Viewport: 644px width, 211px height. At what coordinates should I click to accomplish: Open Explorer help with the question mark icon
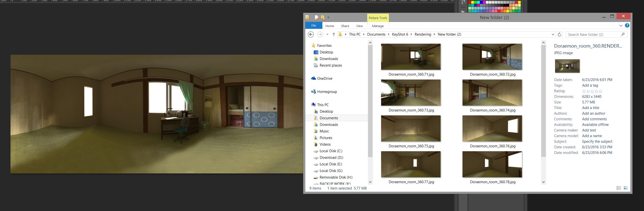627,26
